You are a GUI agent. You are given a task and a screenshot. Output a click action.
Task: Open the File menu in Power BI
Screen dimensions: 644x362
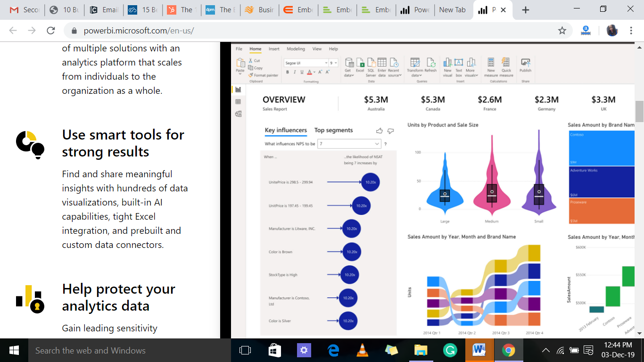[239, 49]
